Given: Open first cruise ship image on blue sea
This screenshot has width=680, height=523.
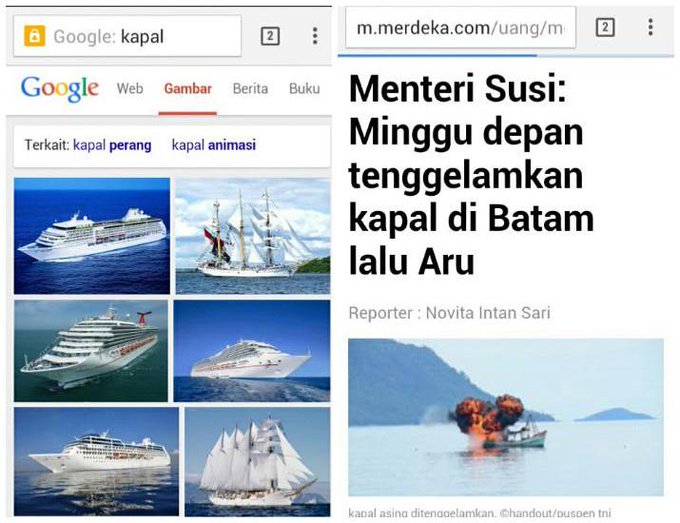Looking at the screenshot, I should pos(92,236).
